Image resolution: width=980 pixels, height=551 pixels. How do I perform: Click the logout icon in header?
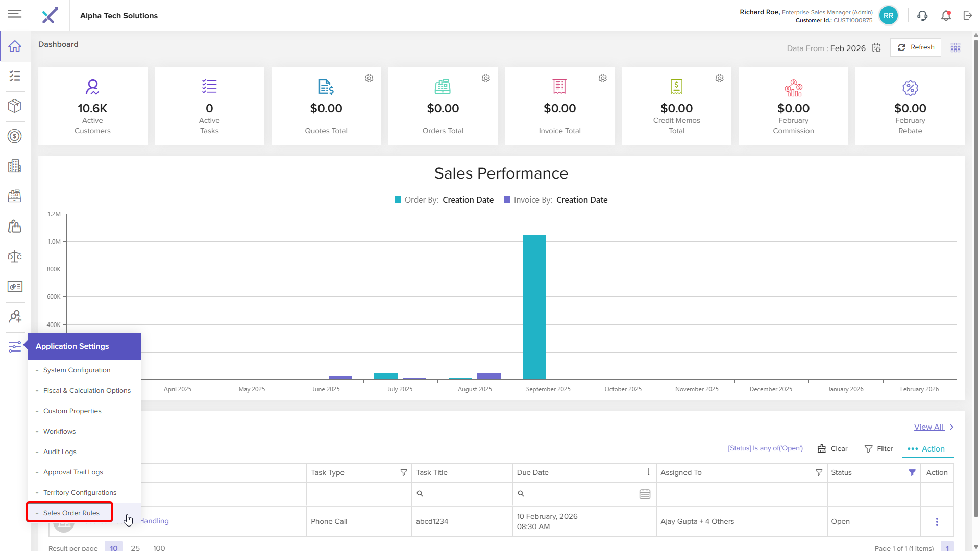tap(968, 16)
